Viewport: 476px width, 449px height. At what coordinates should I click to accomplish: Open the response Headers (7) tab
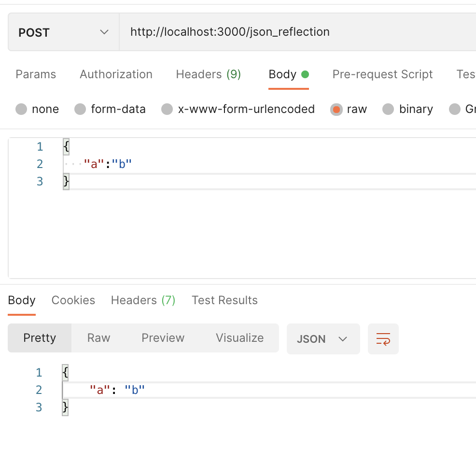tap(142, 300)
